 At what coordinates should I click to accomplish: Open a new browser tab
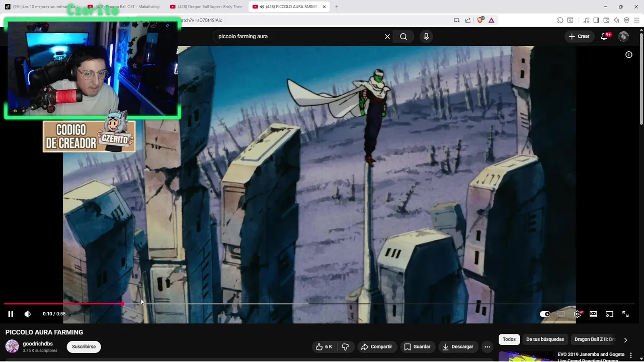pyautogui.click(x=337, y=7)
